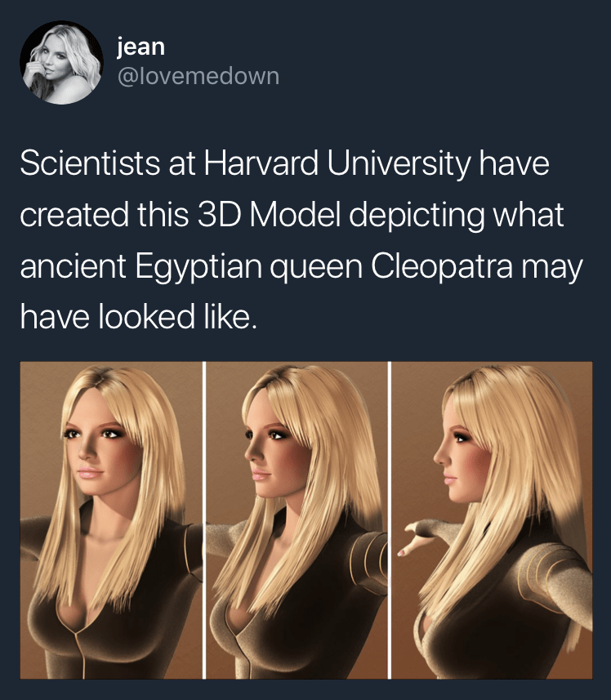Open jean's circular profile avatar
This screenshot has width=611, height=700.
click(x=61, y=63)
